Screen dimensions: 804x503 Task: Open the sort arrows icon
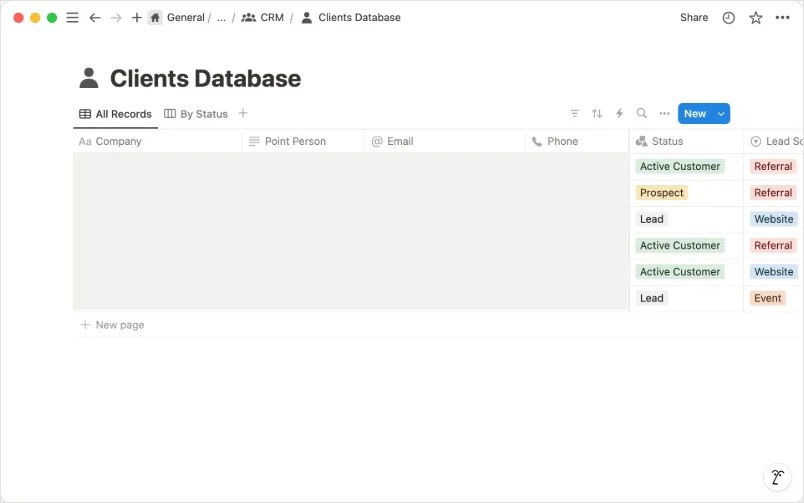pos(597,113)
